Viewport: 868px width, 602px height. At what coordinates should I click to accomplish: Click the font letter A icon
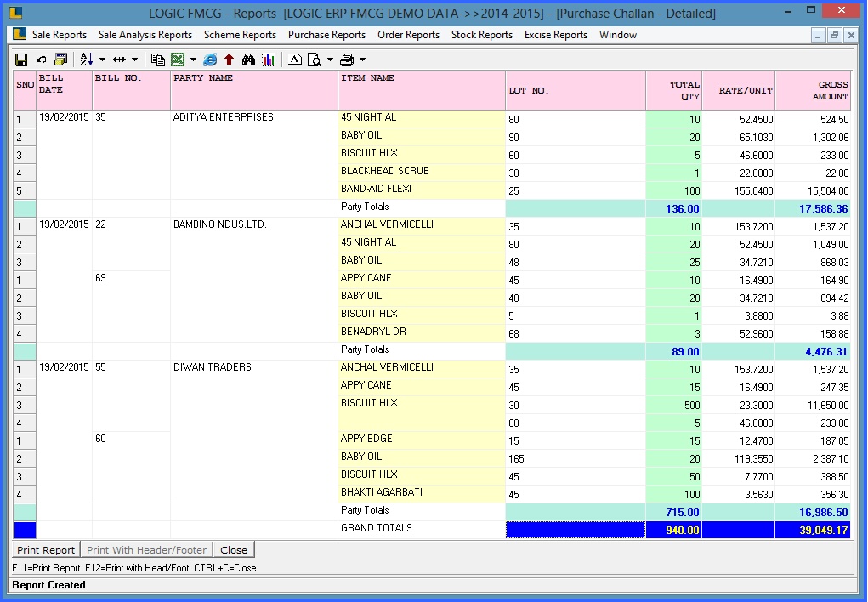click(295, 60)
